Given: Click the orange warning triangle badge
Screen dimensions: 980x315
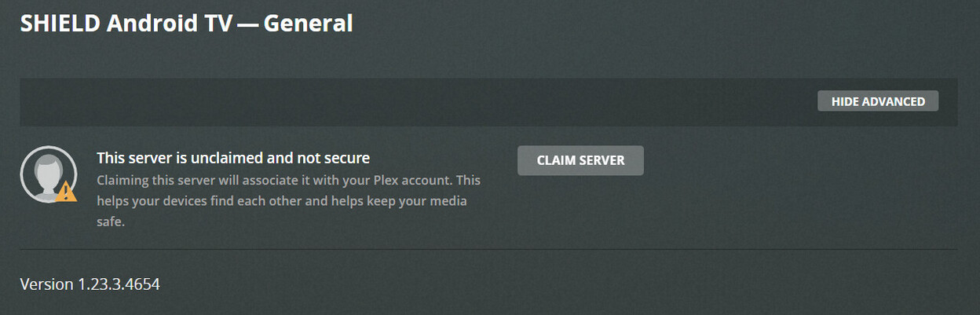Looking at the screenshot, I should click(x=67, y=191).
